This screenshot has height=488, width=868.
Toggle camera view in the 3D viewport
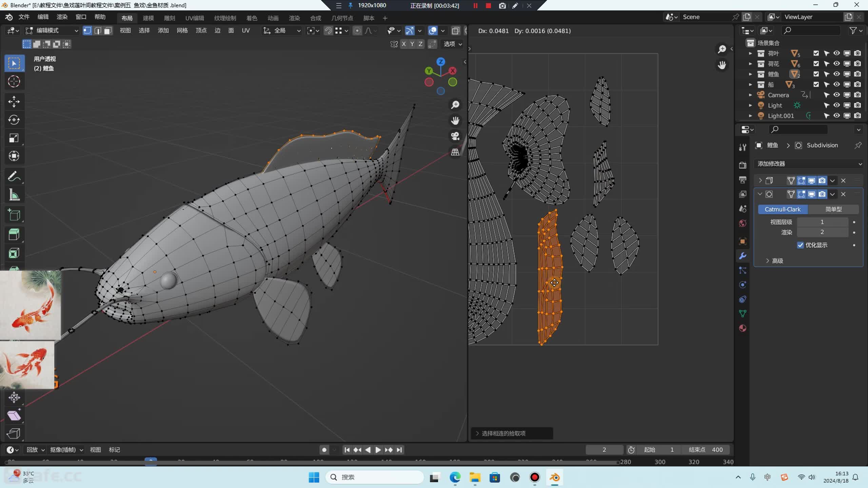455,136
